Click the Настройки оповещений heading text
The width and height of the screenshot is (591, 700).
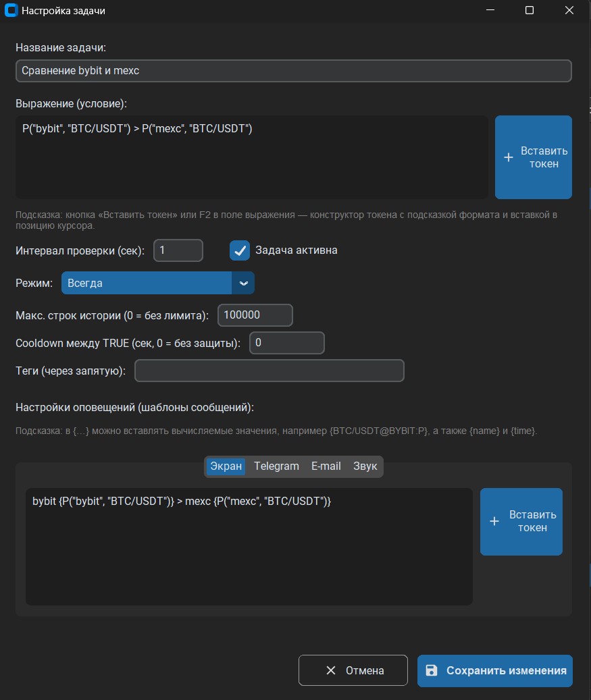pyautogui.click(x=134, y=408)
